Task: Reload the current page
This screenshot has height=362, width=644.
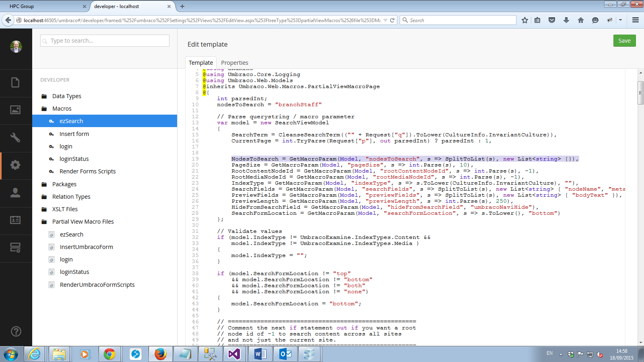Action: coord(392,20)
